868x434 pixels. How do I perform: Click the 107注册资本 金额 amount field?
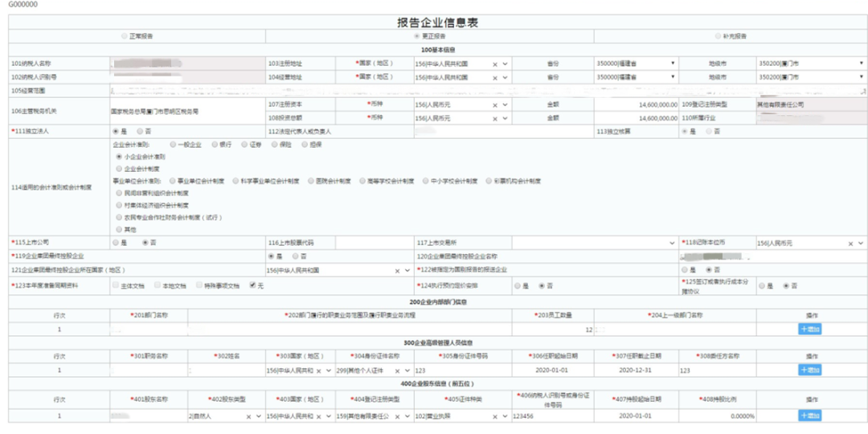[x=637, y=104]
